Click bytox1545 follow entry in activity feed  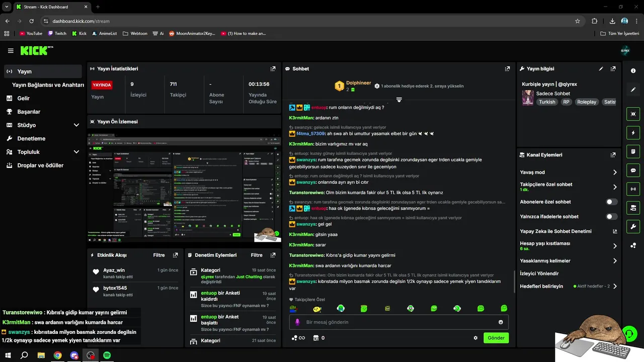(x=134, y=291)
